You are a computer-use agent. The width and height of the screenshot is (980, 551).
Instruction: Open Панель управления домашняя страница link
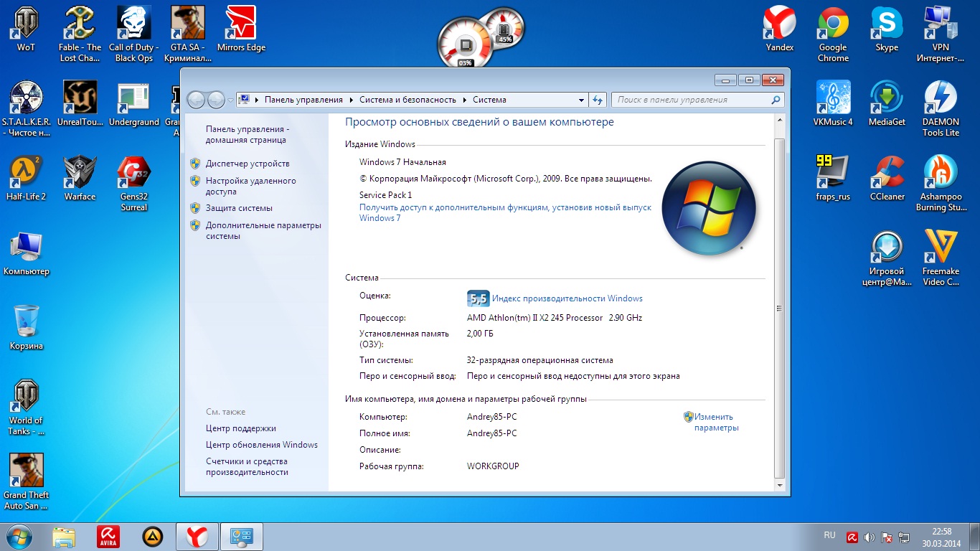click(248, 134)
